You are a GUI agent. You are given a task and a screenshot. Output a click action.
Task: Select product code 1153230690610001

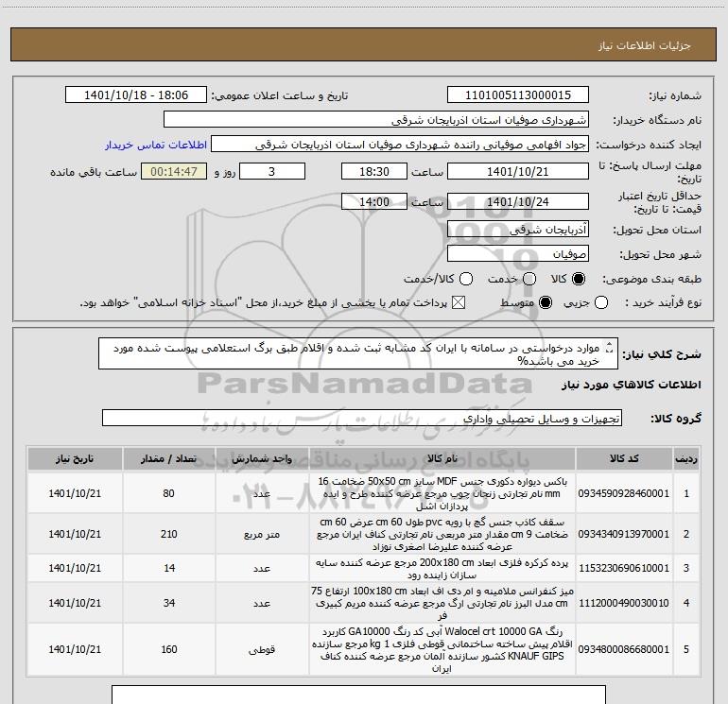point(624,568)
